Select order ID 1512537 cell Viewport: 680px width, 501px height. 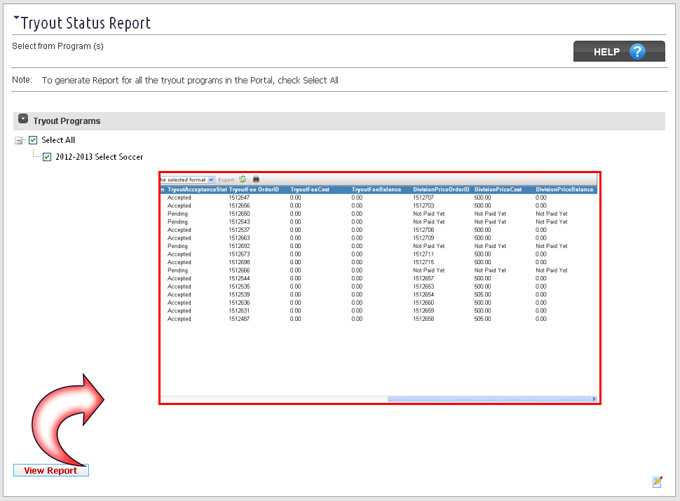point(239,230)
